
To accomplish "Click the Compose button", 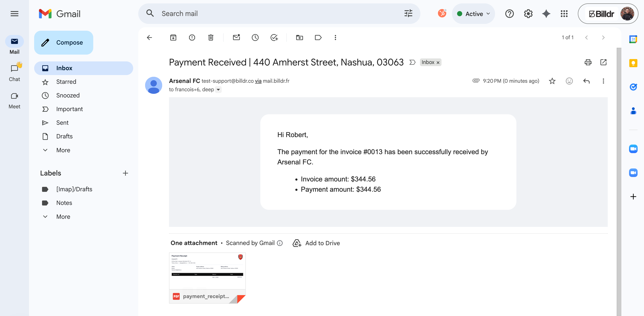I will (x=64, y=42).
